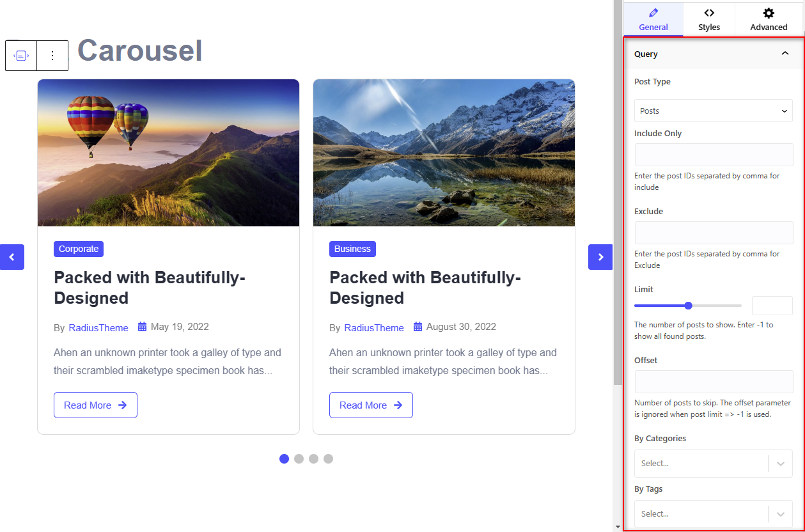The image size is (805, 532).
Task: Switch to the Styles tab
Action: pos(709,19)
